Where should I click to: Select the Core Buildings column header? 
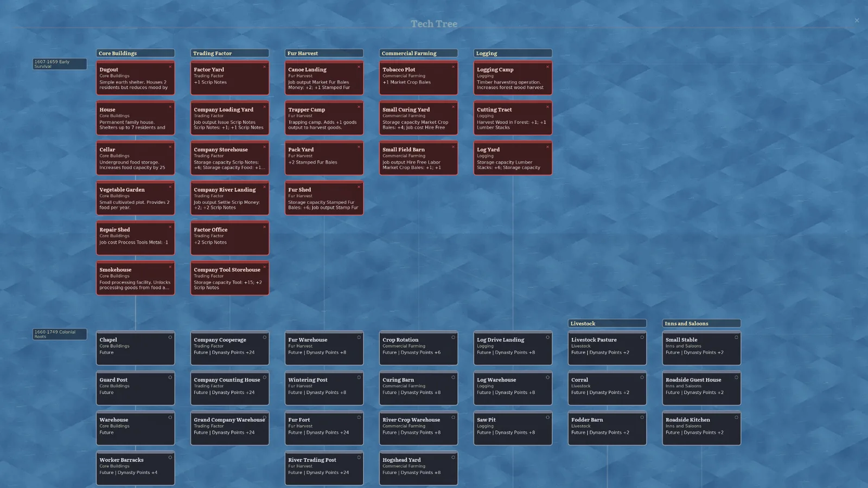tap(136, 53)
